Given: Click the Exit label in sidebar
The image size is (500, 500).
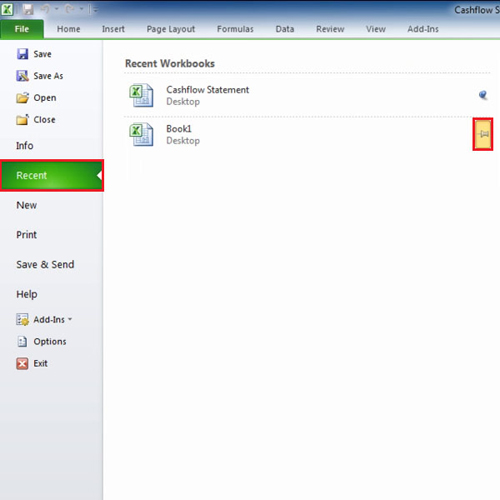Looking at the screenshot, I should click(x=40, y=363).
